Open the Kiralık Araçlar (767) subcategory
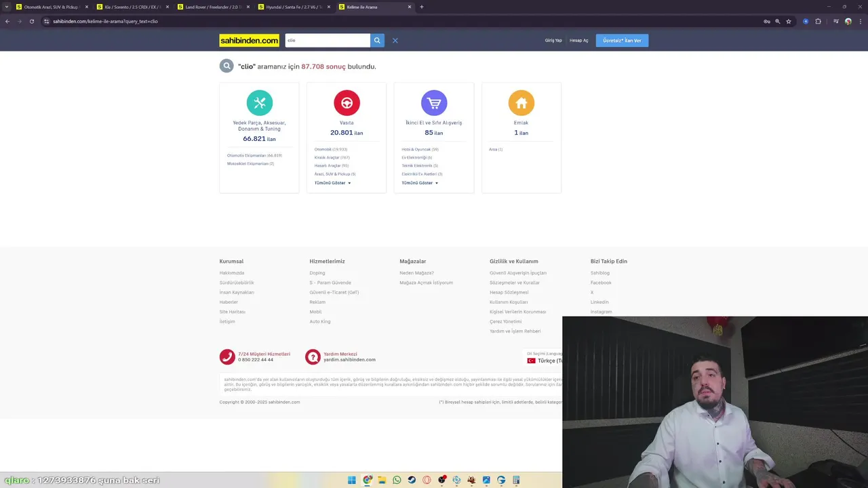The image size is (868, 488). pyautogui.click(x=332, y=157)
